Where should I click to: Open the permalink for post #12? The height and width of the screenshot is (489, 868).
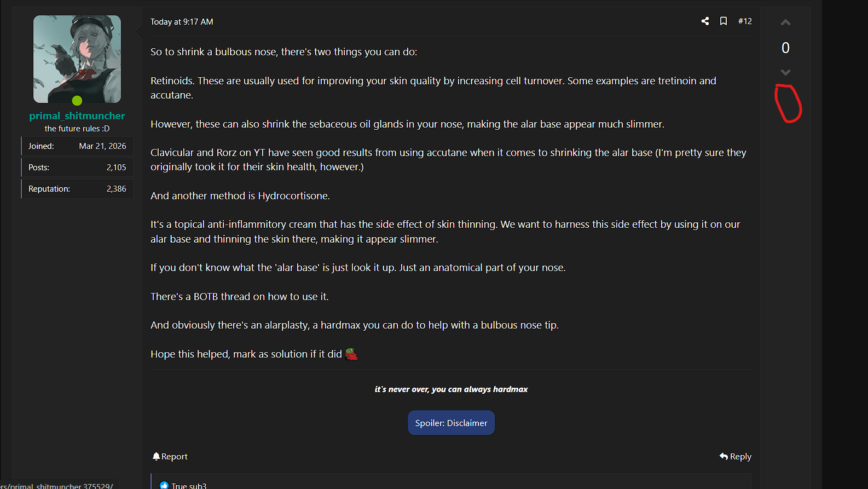[x=745, y=21]
